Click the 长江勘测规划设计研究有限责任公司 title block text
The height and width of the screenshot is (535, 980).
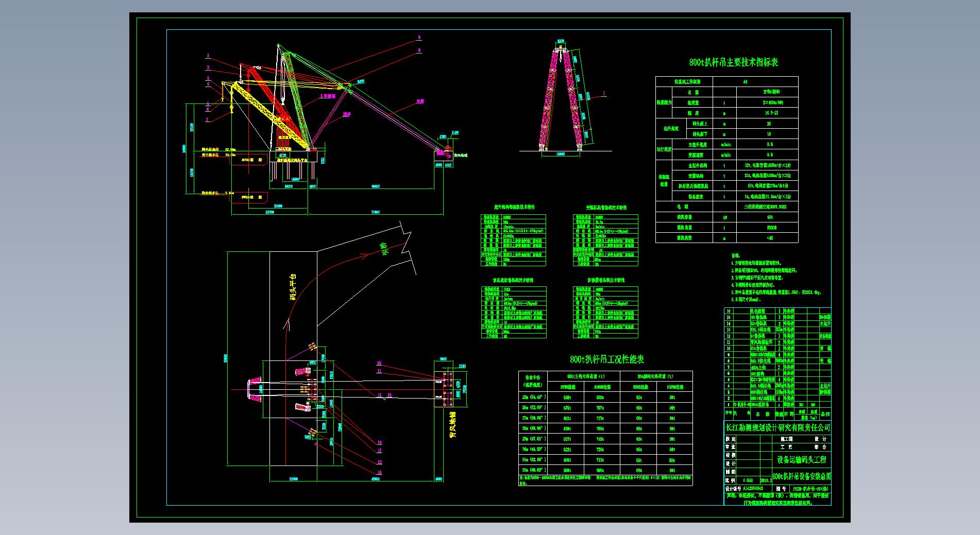[x=777, y=427]
